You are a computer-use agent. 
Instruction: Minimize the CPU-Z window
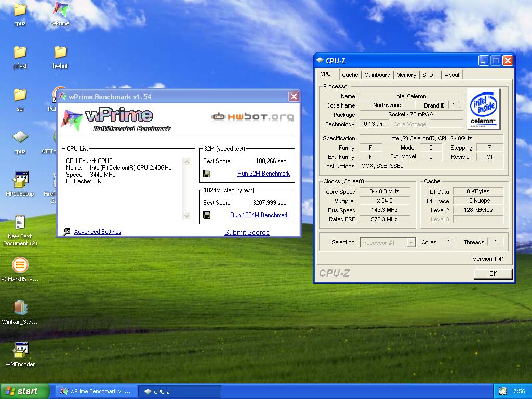484,61
